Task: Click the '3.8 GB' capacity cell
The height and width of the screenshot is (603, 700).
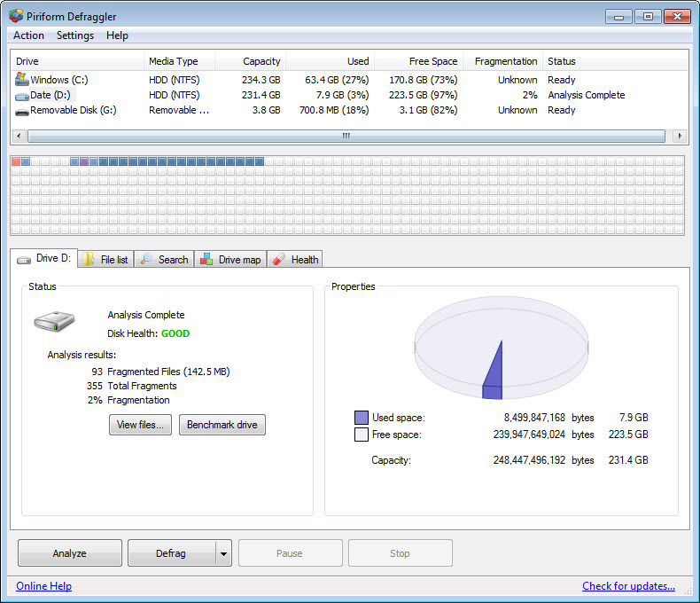Action: 266,110
